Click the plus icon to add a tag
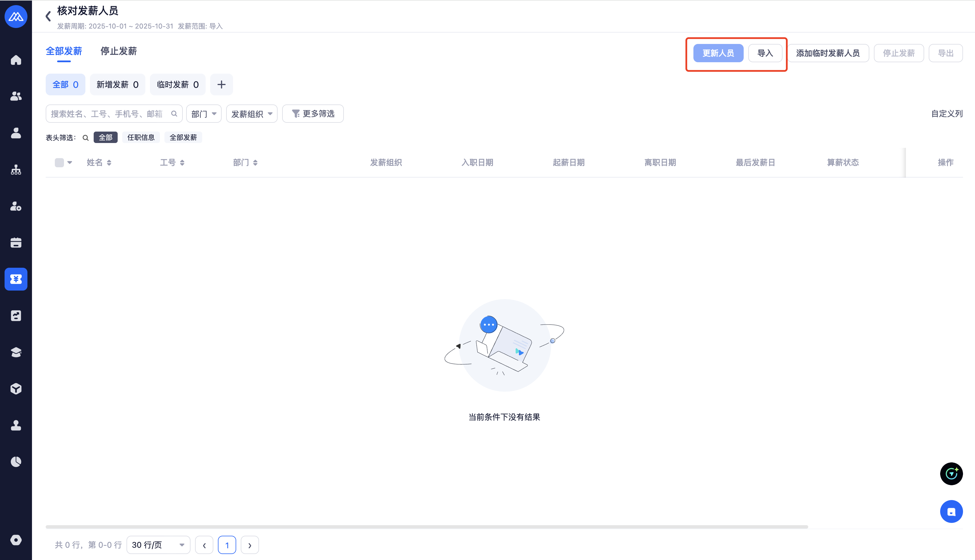The image size is (975, 560). [221, 84]
